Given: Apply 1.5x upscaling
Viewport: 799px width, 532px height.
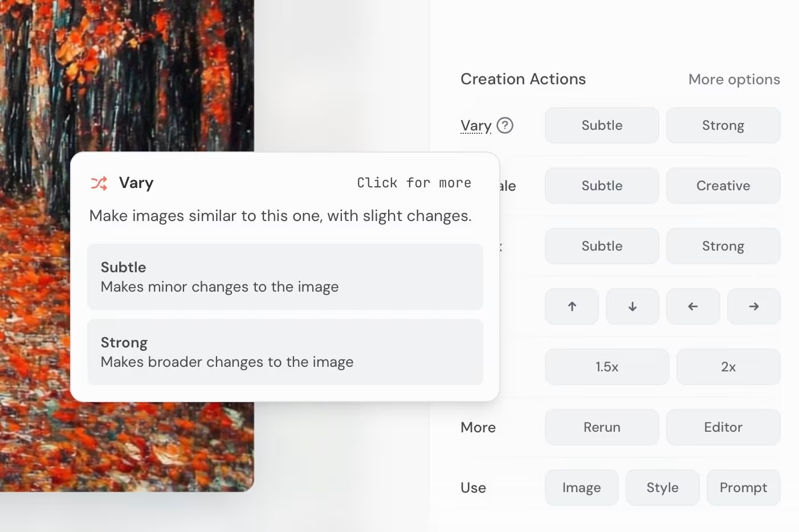Looking at the screenshot, I should point(606,367).
